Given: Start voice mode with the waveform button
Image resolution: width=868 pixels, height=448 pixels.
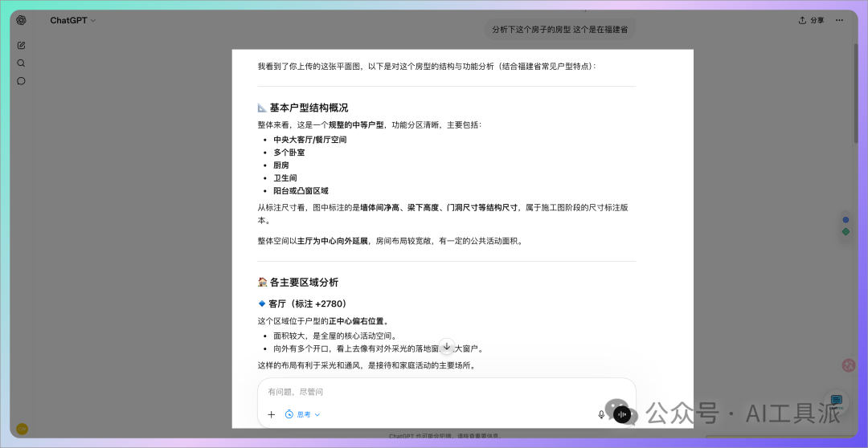Looking at the screenshot, I should (x=622, y=414).
